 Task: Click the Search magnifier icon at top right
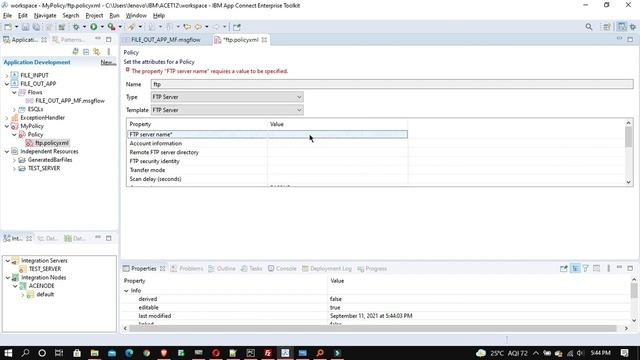coord(589,27)
